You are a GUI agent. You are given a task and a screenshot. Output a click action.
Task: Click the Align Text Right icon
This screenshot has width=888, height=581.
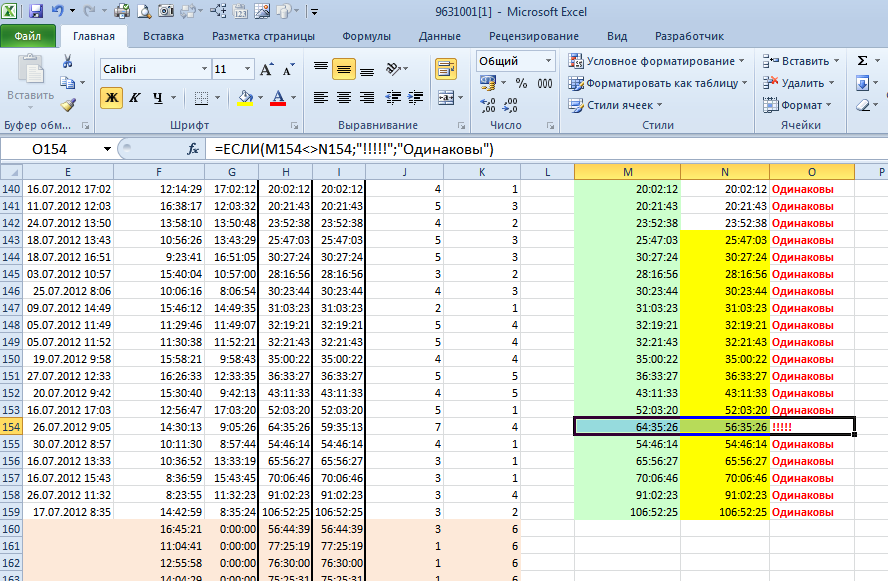pyautogui.click(x=367, y=97)
